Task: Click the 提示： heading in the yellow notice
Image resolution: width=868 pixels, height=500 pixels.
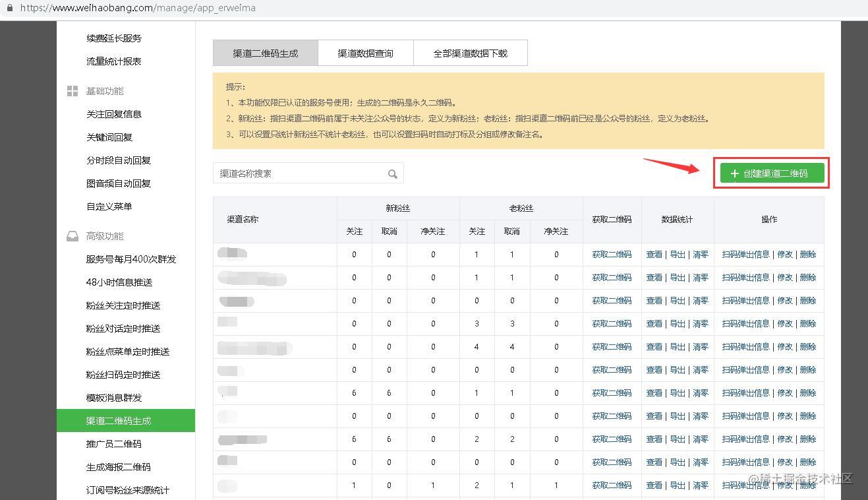Action: pyautogui.click(x=236, y=87)
